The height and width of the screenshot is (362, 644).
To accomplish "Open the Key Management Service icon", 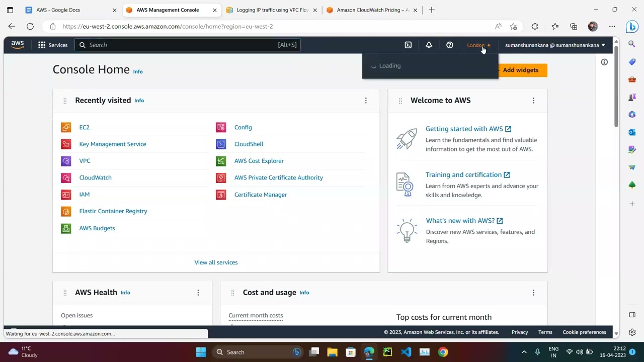I will [66, 144].
